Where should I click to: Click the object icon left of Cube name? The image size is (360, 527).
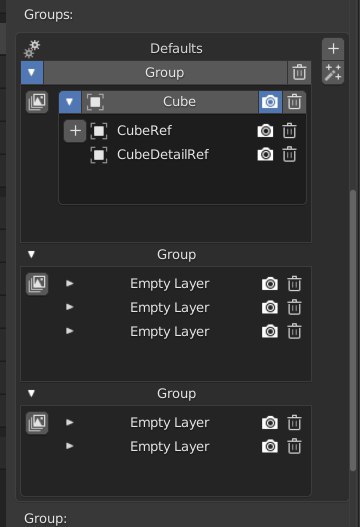click(x=95, y=102)
